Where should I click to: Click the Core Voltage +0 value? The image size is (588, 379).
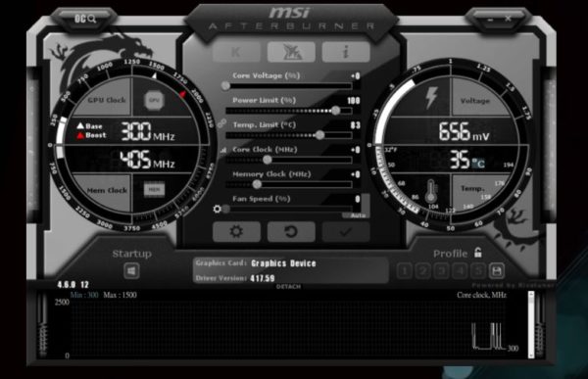click(x=356, y=76)
